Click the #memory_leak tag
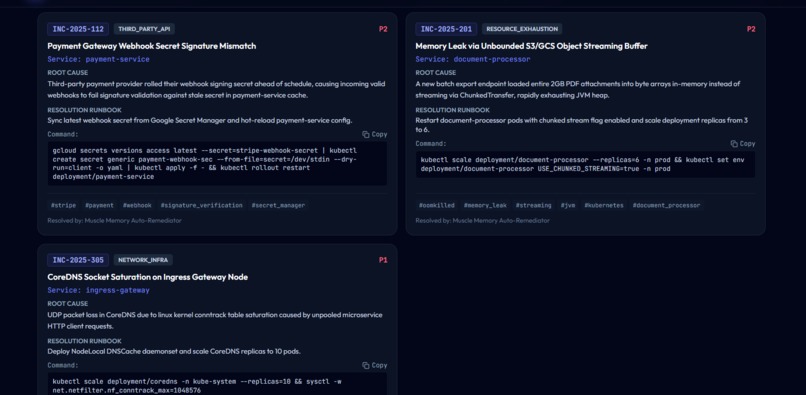806x395 pixels. tap(485, 205)
